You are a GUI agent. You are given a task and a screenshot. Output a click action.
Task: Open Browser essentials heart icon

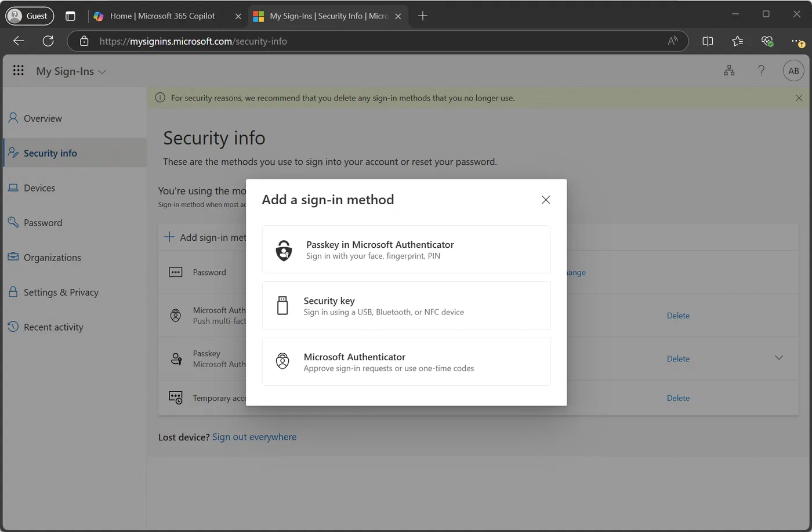(x=767, y=41)
